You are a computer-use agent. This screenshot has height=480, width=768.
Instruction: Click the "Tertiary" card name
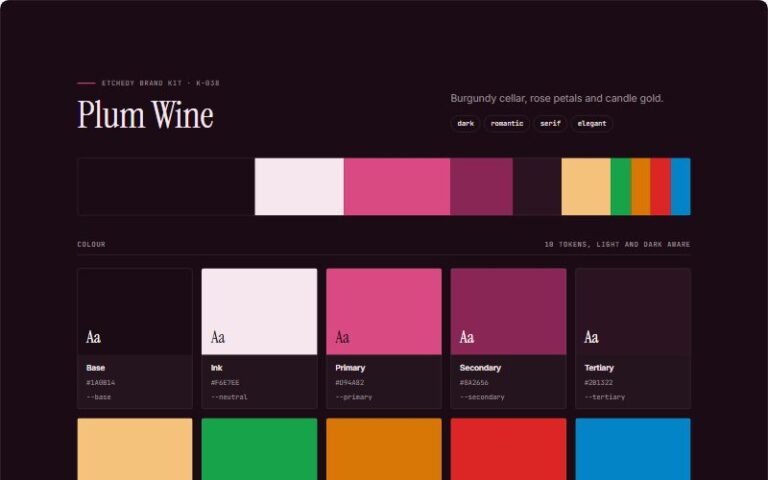(x=599, y=368)
